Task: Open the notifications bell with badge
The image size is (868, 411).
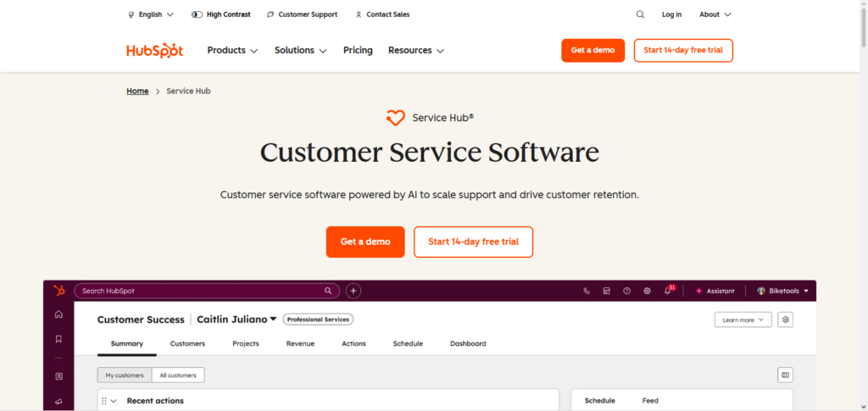Action: (669, 290)
